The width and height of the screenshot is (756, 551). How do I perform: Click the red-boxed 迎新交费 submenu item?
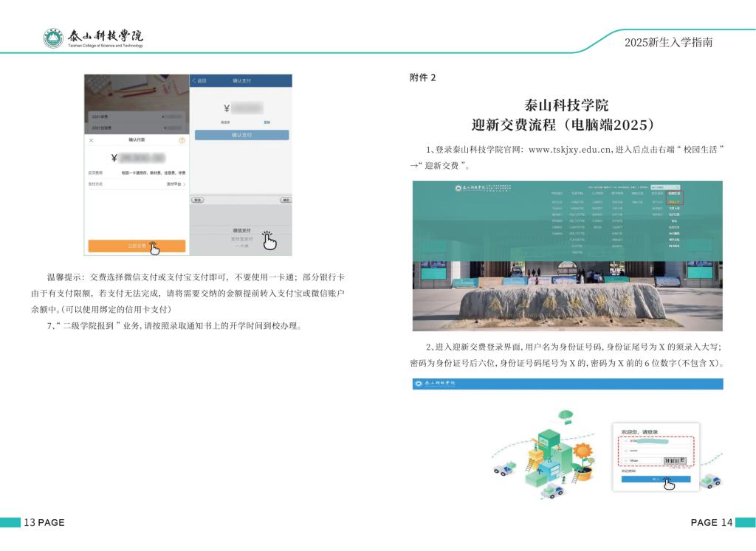click(x=673, y=201)
